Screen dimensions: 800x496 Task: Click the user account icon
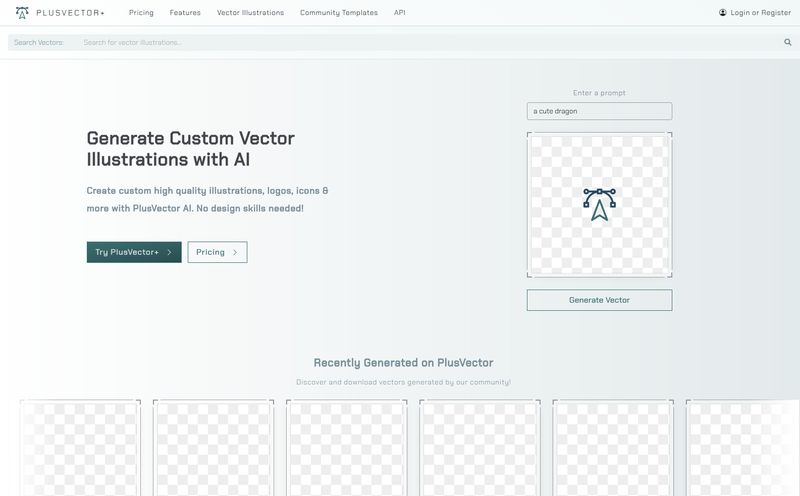coord(722,13)
